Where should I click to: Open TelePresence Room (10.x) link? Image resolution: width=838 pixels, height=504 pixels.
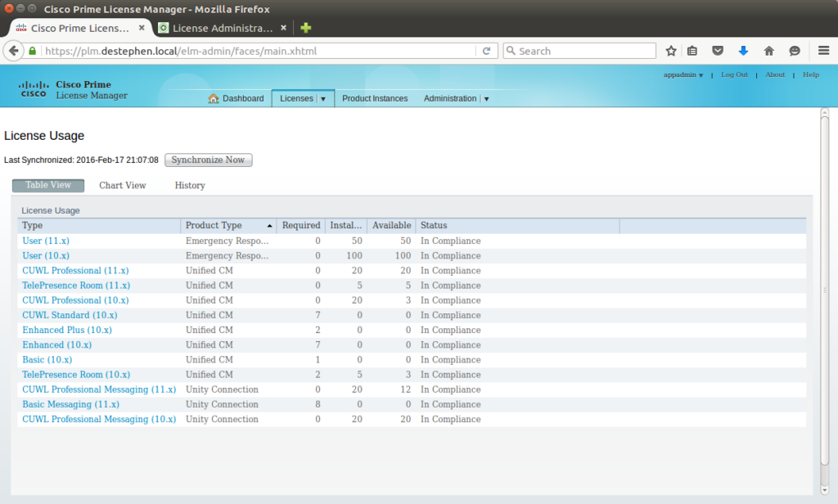pos(76,376)
